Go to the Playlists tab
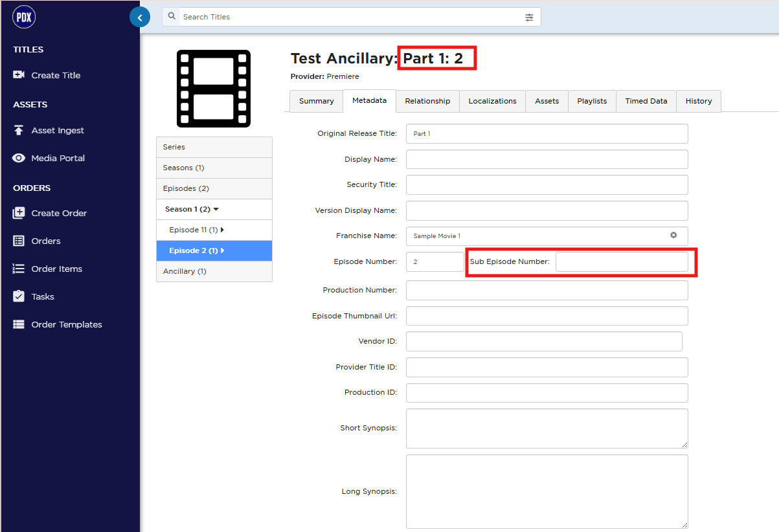 (x=592, y=101)
